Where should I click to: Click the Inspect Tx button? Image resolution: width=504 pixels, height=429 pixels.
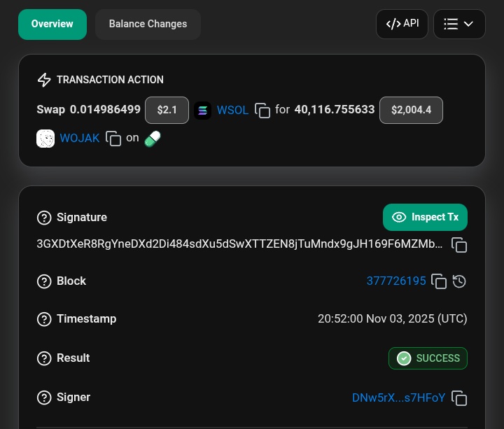(x=425, y=217)
